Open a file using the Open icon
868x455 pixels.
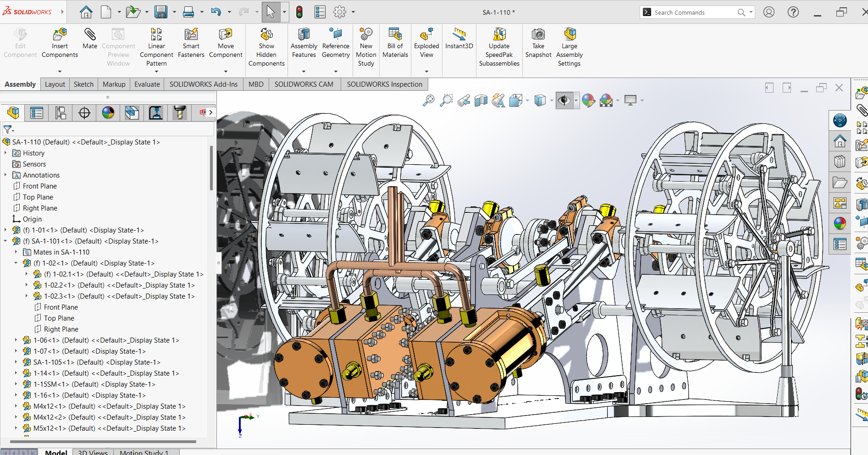click(x=133, y=12)
